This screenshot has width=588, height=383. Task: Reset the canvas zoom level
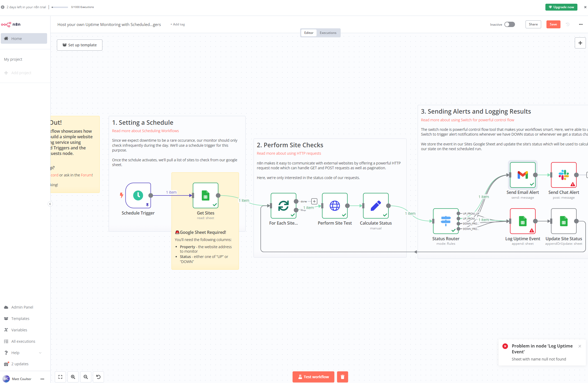click(98, 377)
